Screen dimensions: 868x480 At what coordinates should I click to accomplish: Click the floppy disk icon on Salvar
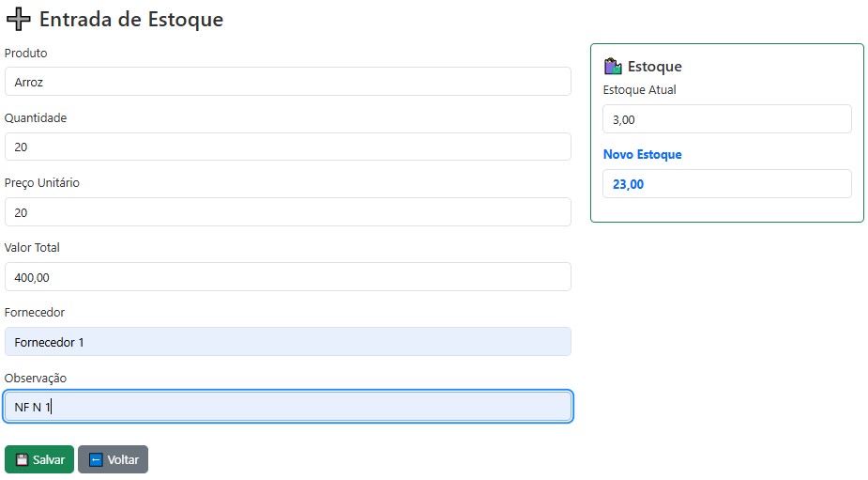pos(23,460)
